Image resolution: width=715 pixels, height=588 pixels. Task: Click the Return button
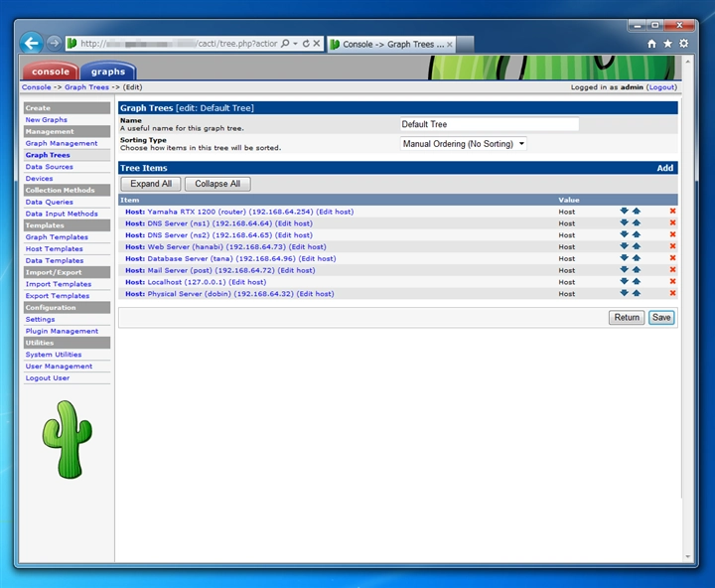(627, 318)
